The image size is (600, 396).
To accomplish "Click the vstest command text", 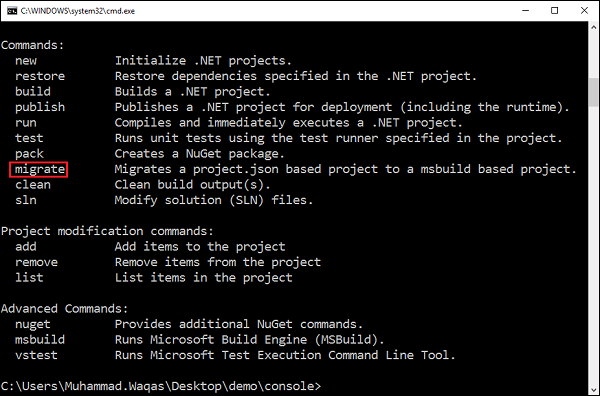I will pos(36,355).
